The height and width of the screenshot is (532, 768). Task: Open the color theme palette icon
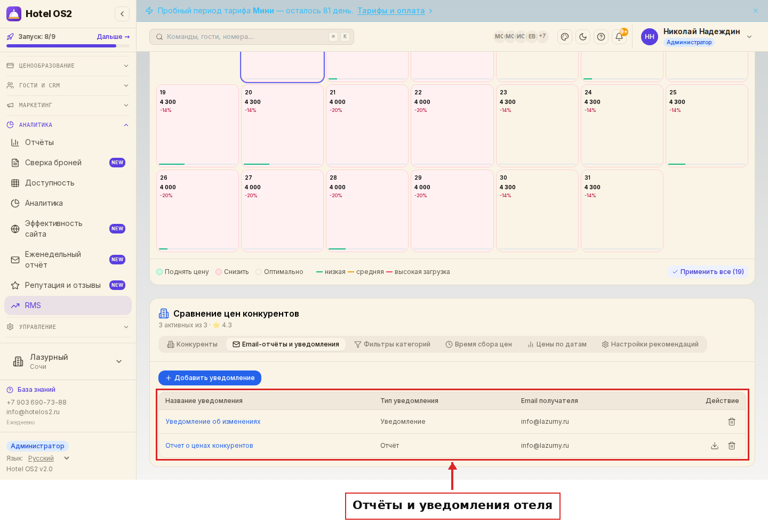point(565,37)
